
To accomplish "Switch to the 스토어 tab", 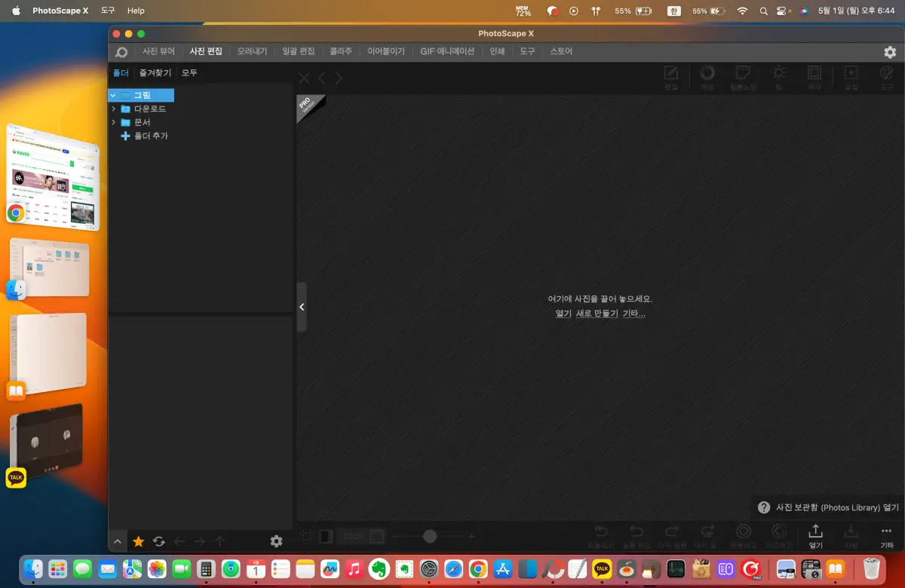I will [x=561, y=51].
